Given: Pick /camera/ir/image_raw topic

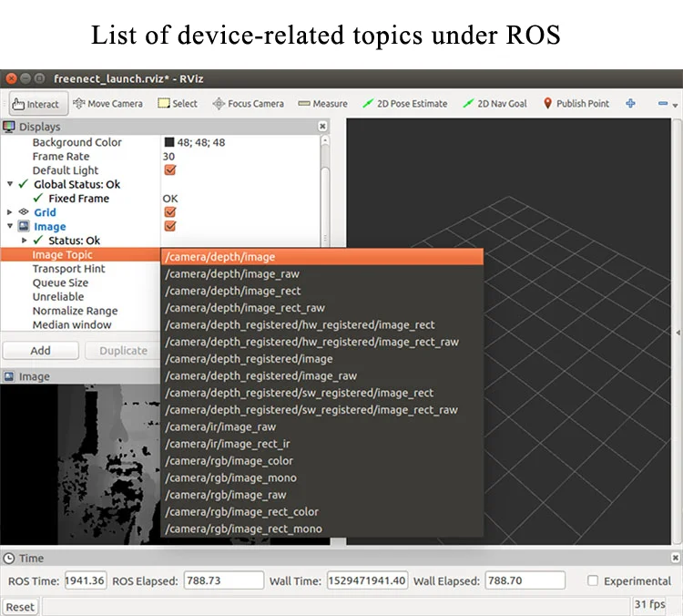Looking at the screenshot, I should (x=321, y=426).
